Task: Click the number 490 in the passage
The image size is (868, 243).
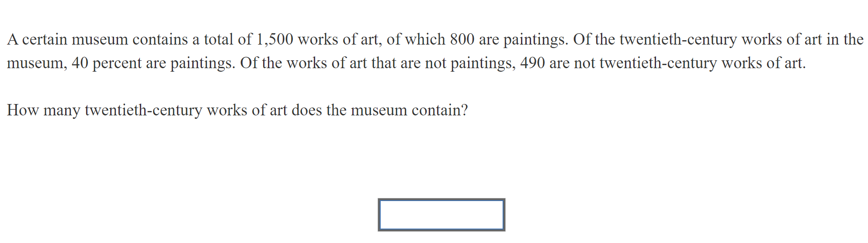Action: click(x=532, y=63)
